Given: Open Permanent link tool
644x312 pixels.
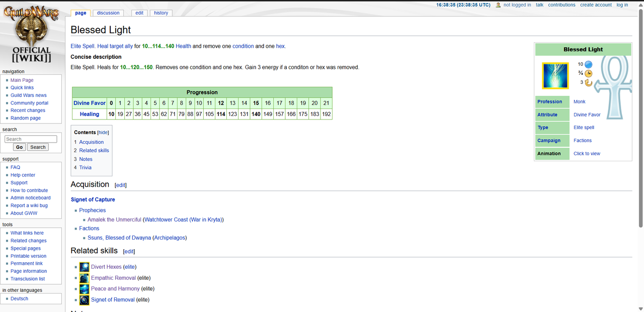Looking at the screenshot, I should click(27, 263).
